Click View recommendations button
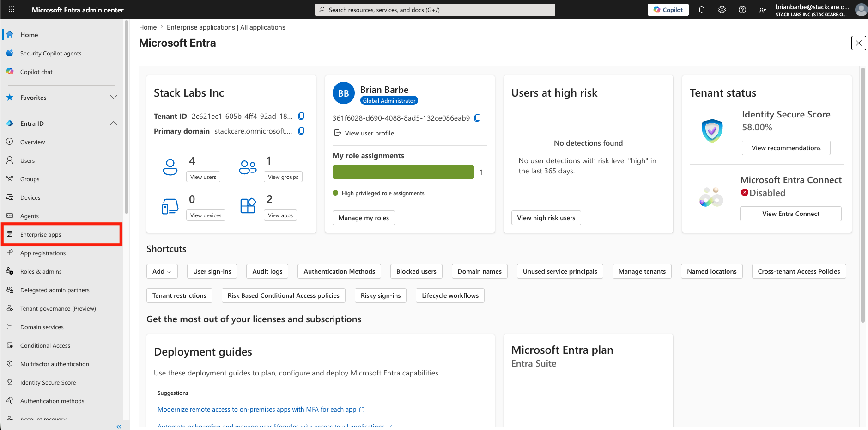This screenshot has width=868, height=430. pos(786,148)
